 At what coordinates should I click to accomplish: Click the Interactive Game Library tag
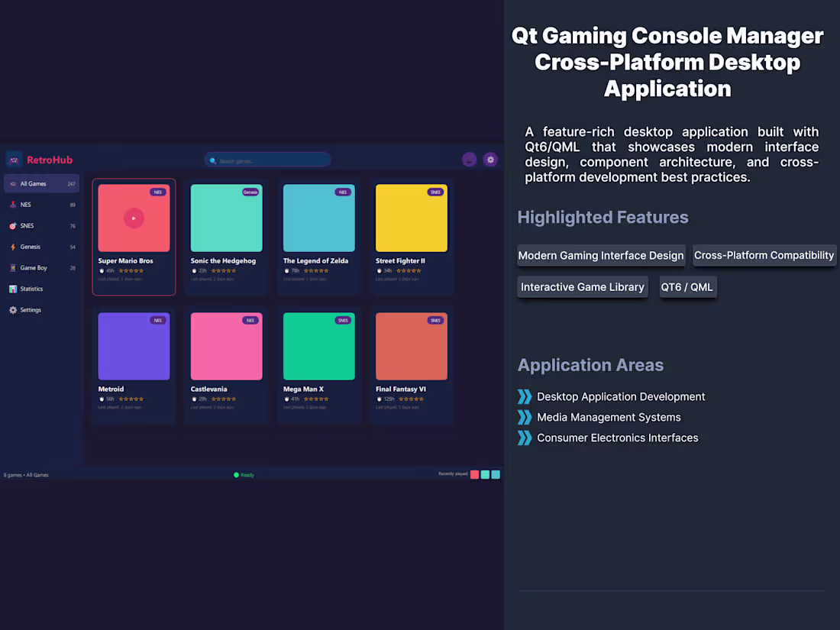coord(582,286)
